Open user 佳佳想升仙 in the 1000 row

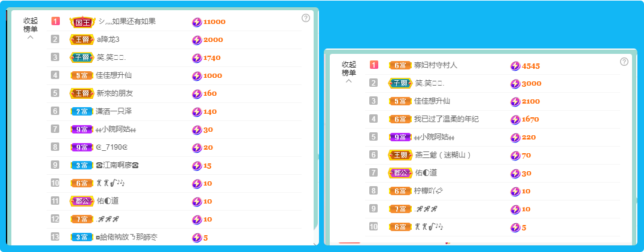click(114, 75)
